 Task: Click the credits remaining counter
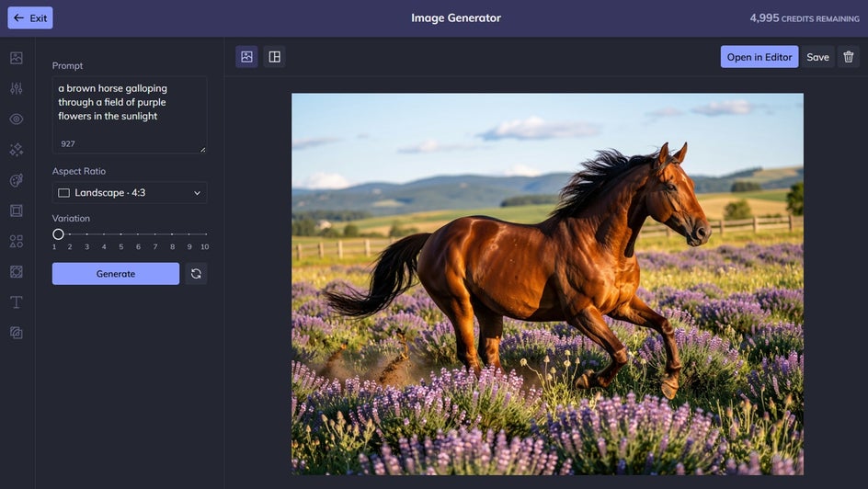(805, 17)
